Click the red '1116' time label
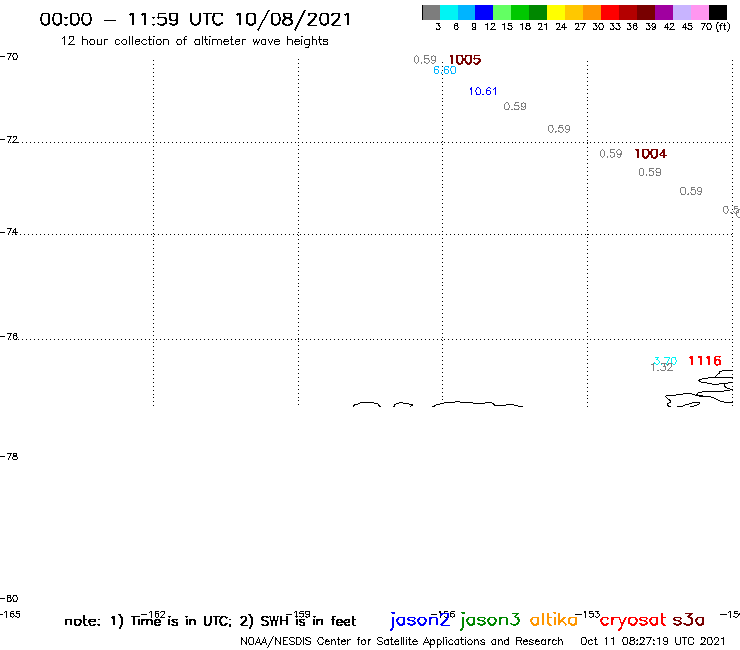The image size is (740, 650). pos(705,361)
